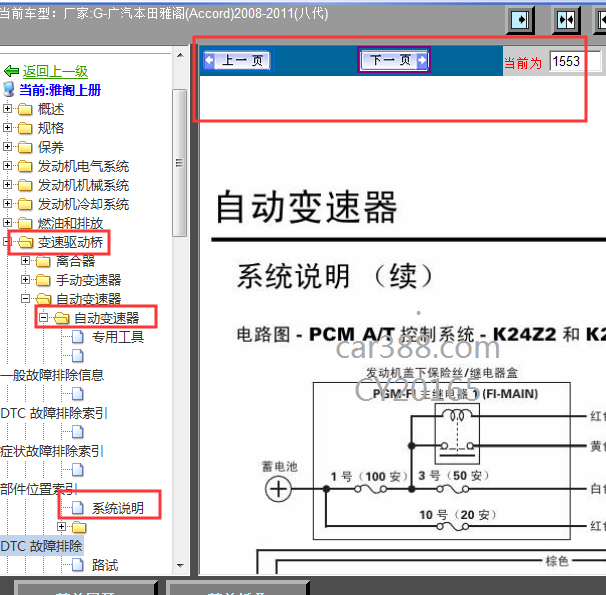Click the tree panel scrollbar thumb
The width and height of the screenshot is (606, 595).
pyautogui.click(x=180, y=163)
